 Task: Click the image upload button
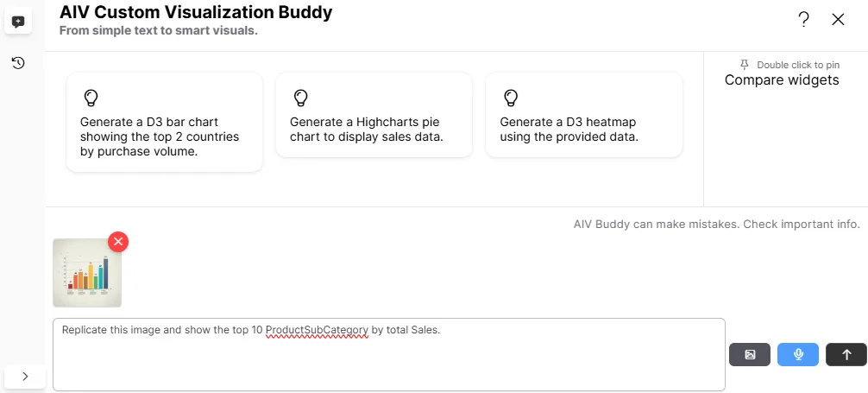point(750,354)
